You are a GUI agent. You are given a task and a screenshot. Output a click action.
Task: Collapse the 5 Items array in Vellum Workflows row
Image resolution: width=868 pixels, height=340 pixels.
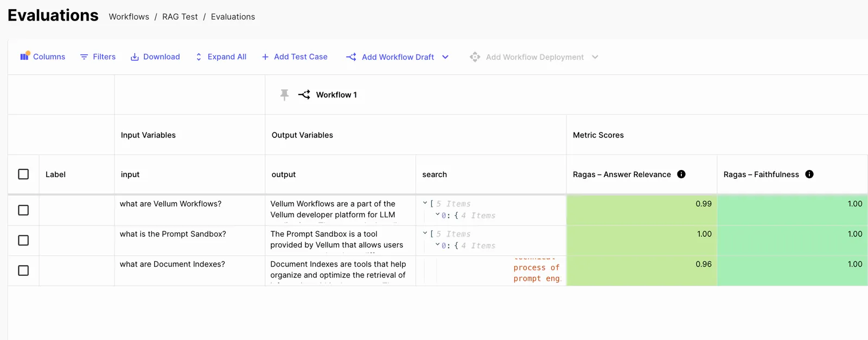click(x=425, y=203)
